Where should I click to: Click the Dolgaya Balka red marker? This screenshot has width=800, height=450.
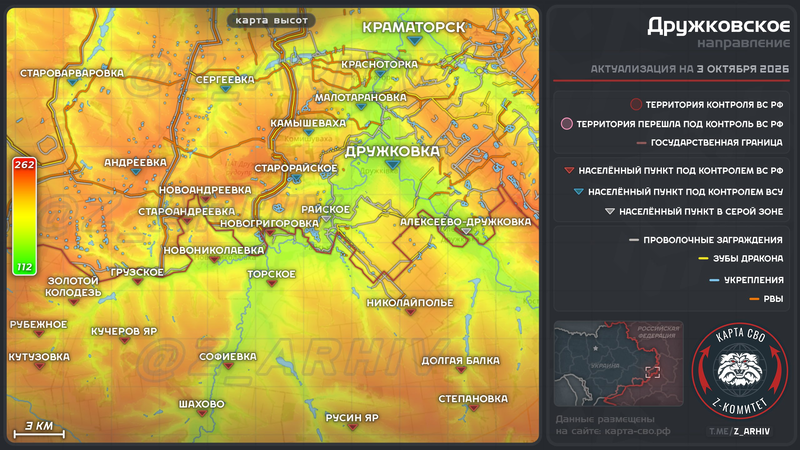coord(461,370)
